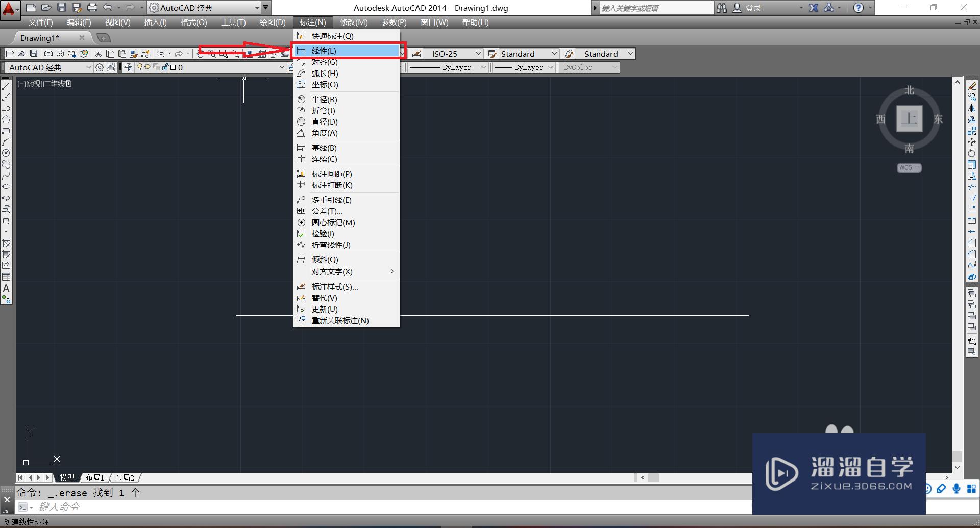Choose 半径(R) from the dimension menu

347,100
